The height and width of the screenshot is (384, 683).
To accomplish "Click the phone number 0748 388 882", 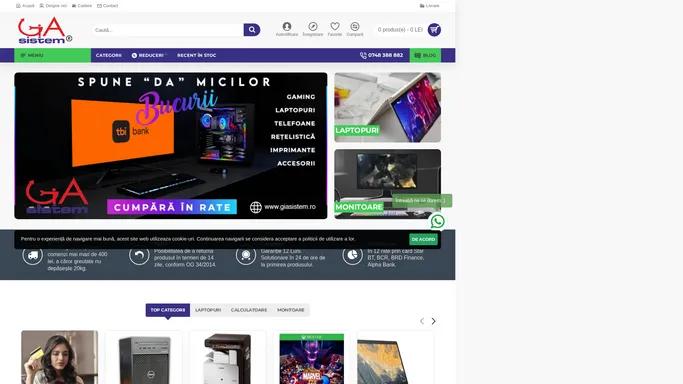I will click(x=382, y=55).
